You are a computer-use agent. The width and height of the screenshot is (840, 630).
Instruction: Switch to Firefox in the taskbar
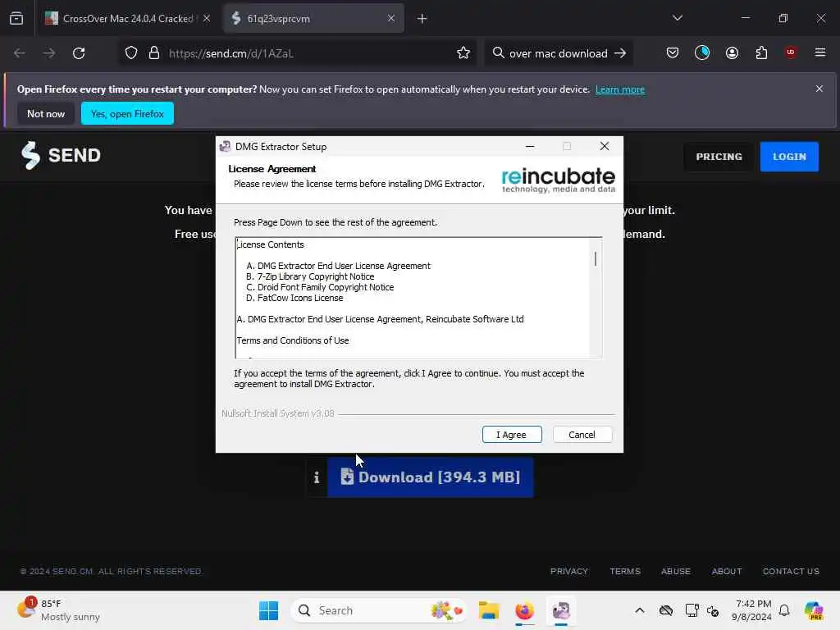click(524, 610)
